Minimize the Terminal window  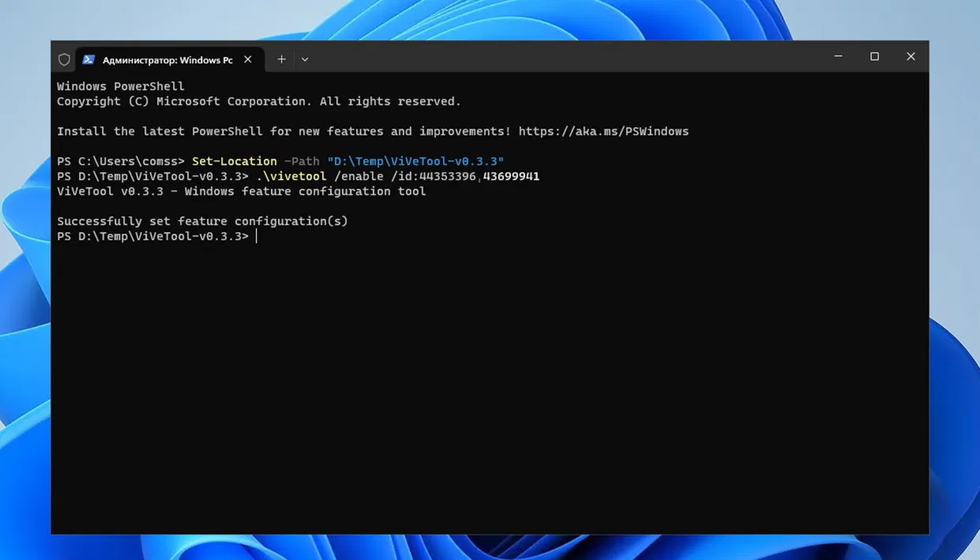(839, 57)
